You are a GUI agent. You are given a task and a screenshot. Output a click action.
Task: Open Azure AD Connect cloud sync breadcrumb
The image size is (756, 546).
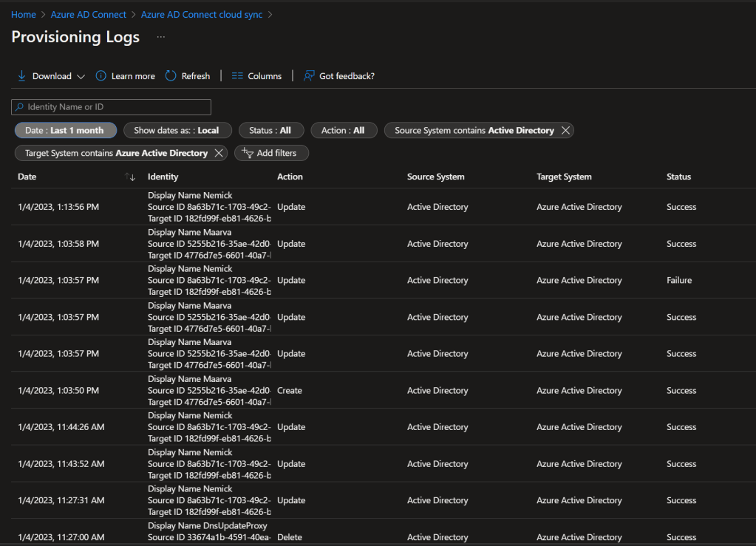pyautogui.click(x=202, y=15)
